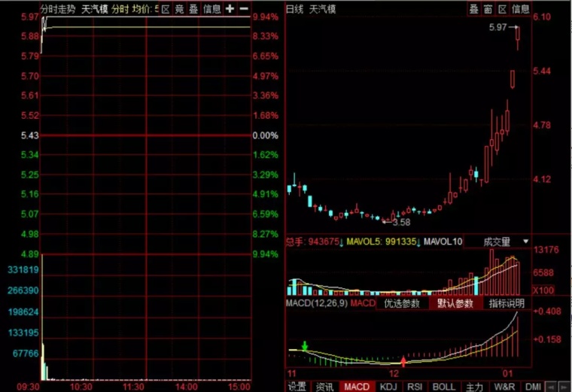
Task: Select the RSI indicator tab
Action: (x=415, y=386)
